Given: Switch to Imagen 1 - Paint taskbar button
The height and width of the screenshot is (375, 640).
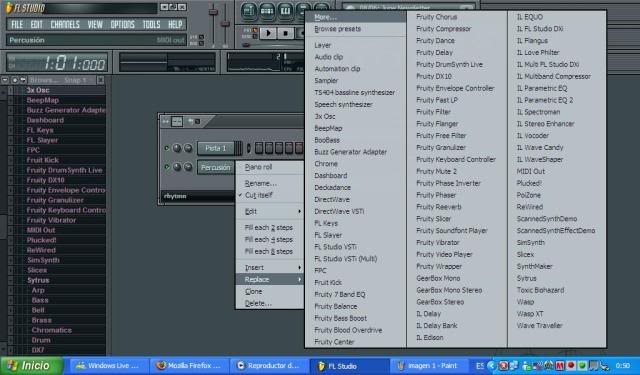Looking at the screenshot, I should 431,366.
